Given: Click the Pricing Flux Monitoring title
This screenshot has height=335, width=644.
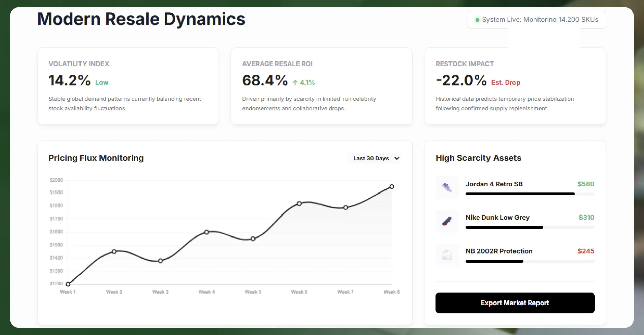Looking at the screenshot, I should click(x=96, y=158).
